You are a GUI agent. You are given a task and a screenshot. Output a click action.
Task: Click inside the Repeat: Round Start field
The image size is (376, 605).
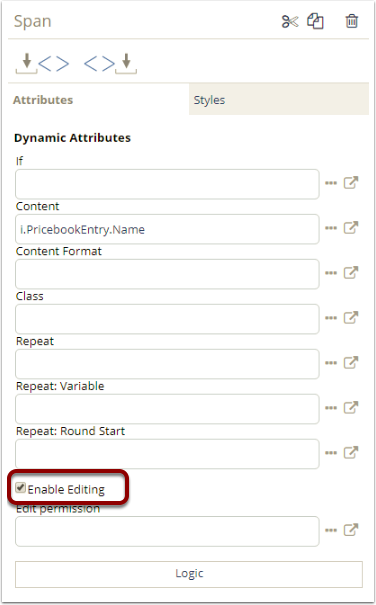(x=167, y=454)
